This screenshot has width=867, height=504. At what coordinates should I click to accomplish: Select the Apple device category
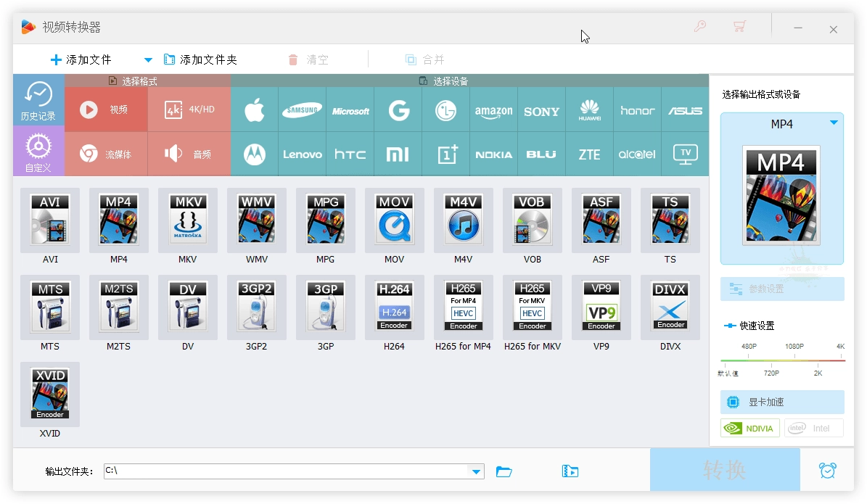click(x=255, y=110)
